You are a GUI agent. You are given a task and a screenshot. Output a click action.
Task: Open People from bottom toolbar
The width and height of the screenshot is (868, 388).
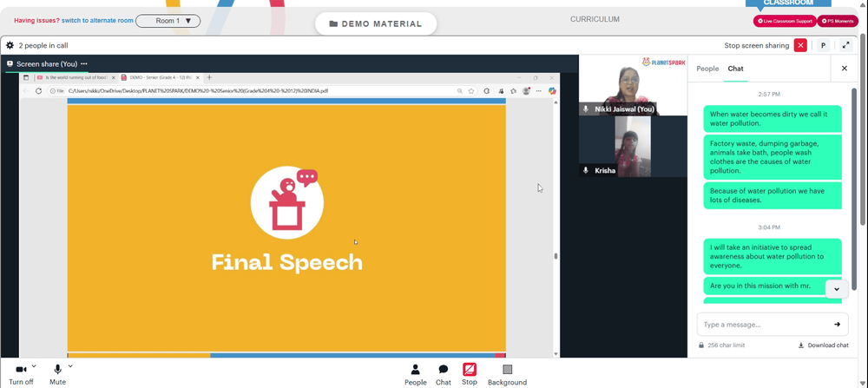click(x=415, y=375)
